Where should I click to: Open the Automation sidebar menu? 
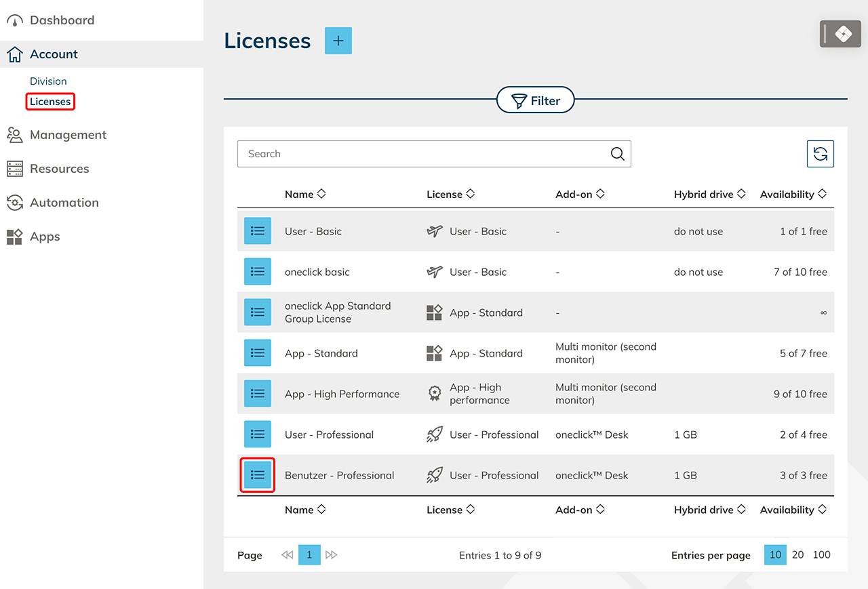pos(64,203)
